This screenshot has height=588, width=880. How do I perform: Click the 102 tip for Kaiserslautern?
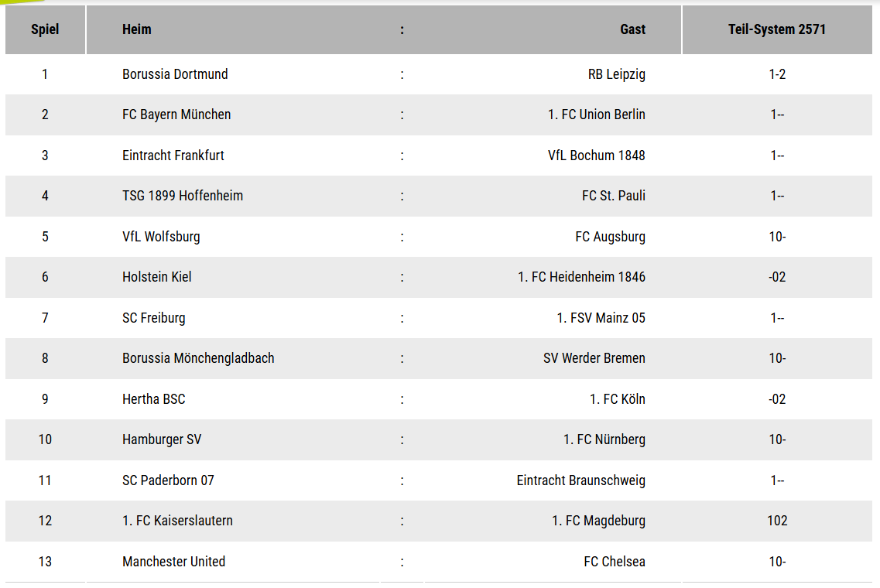[x=777, y=521]
